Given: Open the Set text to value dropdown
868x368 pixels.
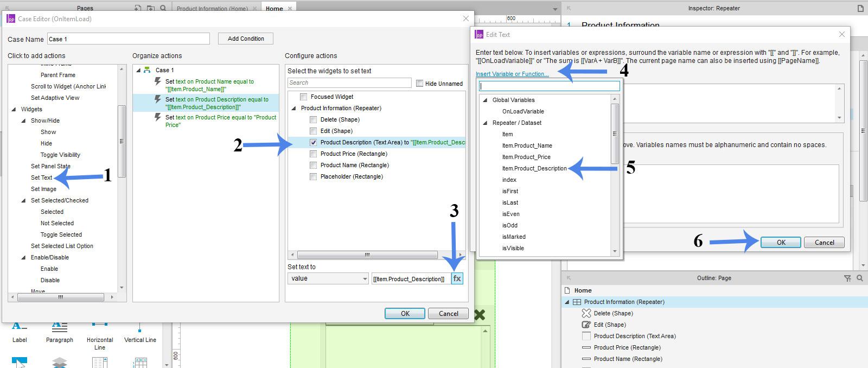Looking at the screenshot, I should [328, 278].
